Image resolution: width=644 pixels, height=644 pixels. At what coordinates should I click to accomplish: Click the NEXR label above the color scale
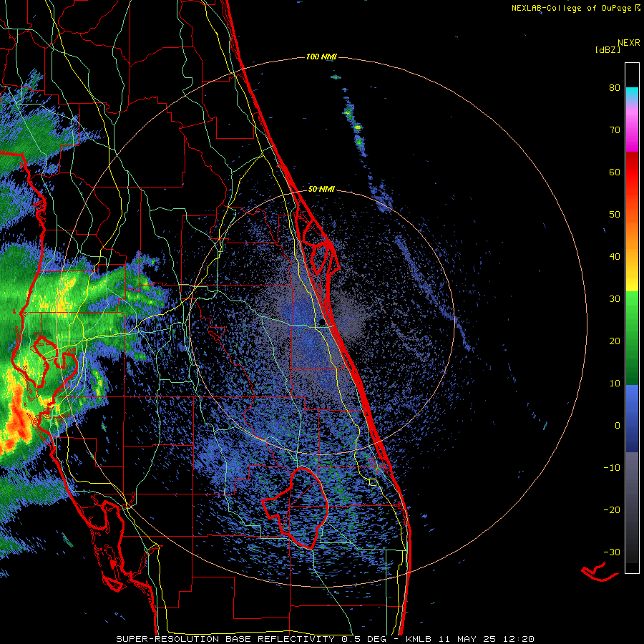click(x=628, y=43)
